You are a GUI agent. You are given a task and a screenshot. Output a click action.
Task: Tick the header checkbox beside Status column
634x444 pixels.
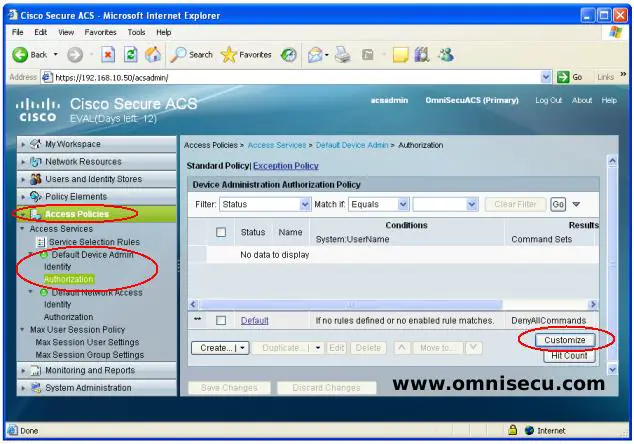coord(221,232)
